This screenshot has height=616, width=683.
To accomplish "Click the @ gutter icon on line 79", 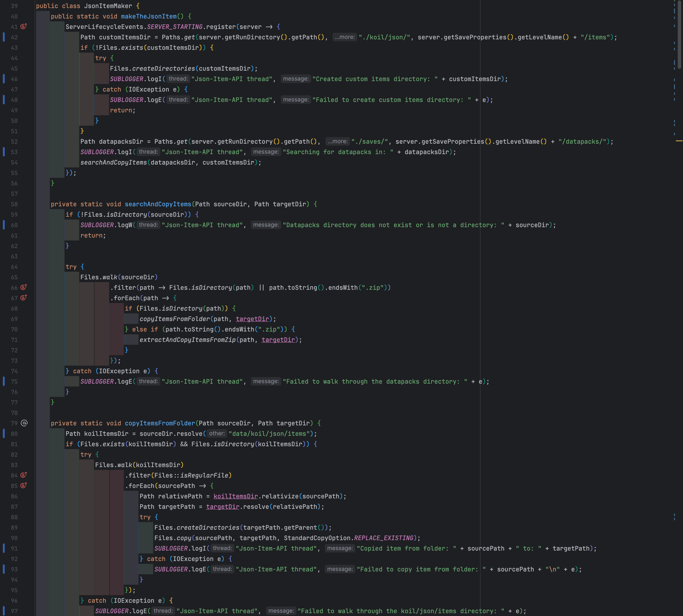I will [24, 423].
